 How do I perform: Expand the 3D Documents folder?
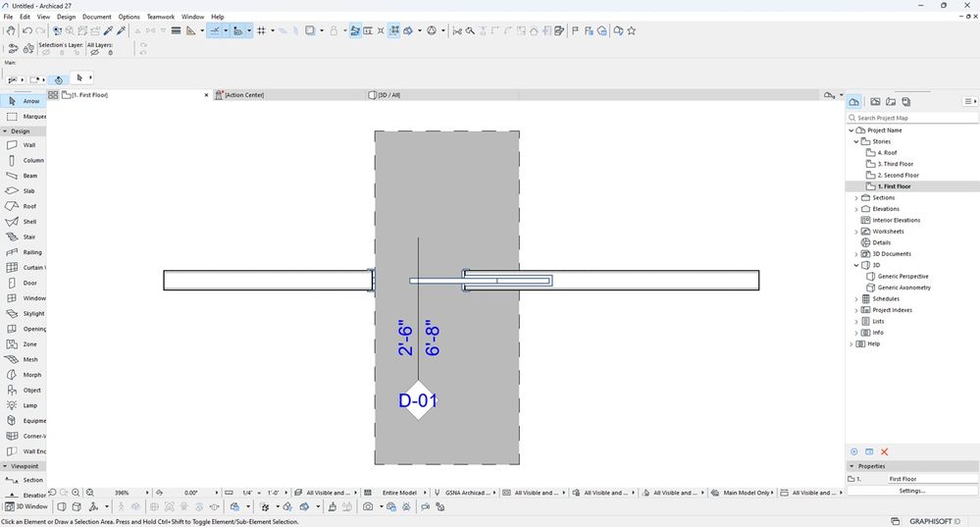tap(856, 254)
